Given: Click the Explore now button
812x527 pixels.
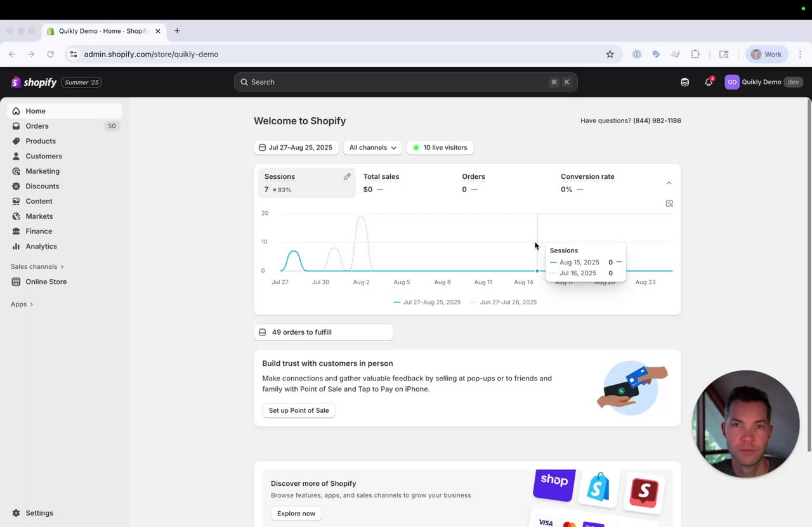Looking at the screenshot, I should tap(296, 514).
